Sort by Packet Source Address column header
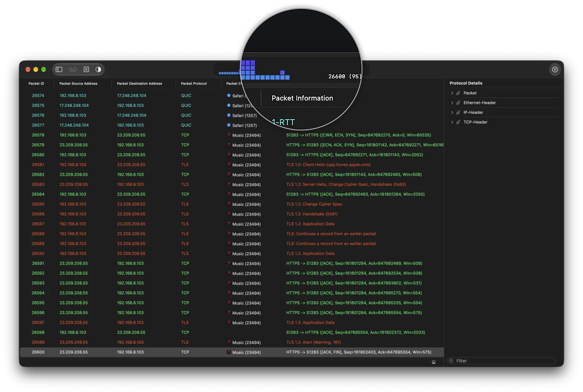Screen dimensions: 583x392 tap(78, 83)
